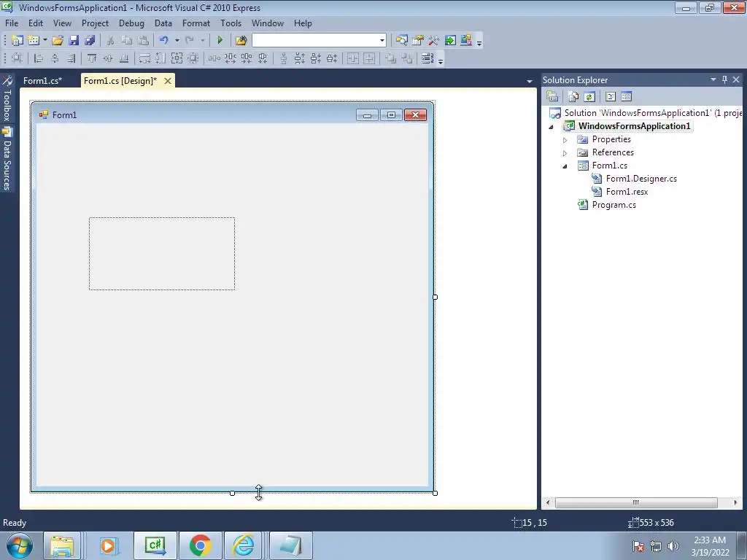Undo the last action via toolbar
This screenshot has width=747, height=560.
[164, 41]
